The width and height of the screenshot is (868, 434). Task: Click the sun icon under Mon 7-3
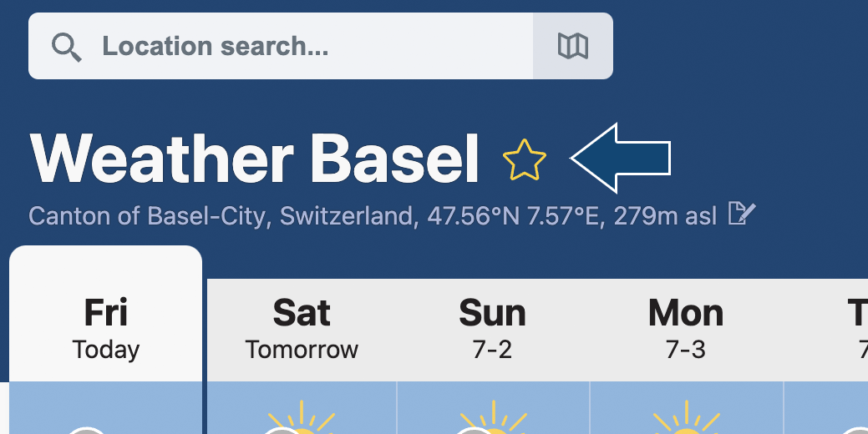pos(686,418)
